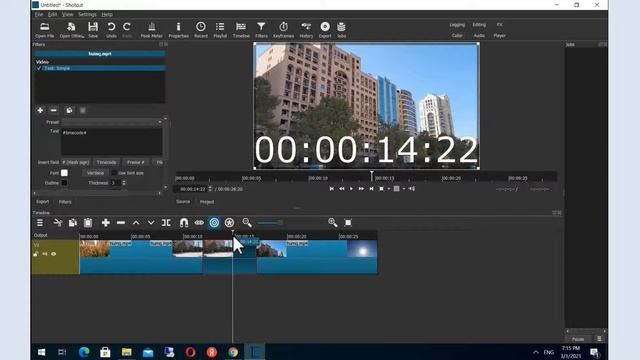Pick the black Outline color swatch
This screenshot has height=360, width=640.
(x=64, y=183)
